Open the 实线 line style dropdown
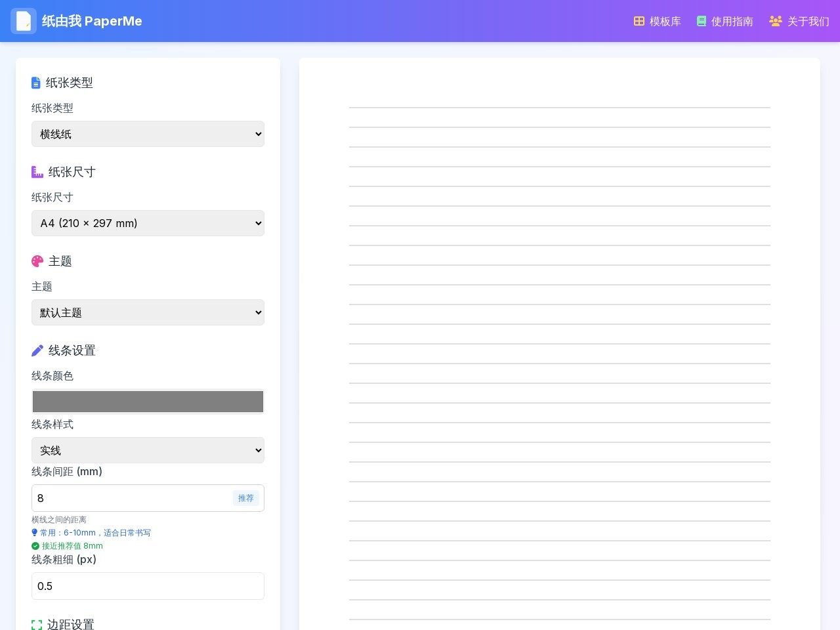Viewport: 840px width, 630px height. click(x=148, y=450)
